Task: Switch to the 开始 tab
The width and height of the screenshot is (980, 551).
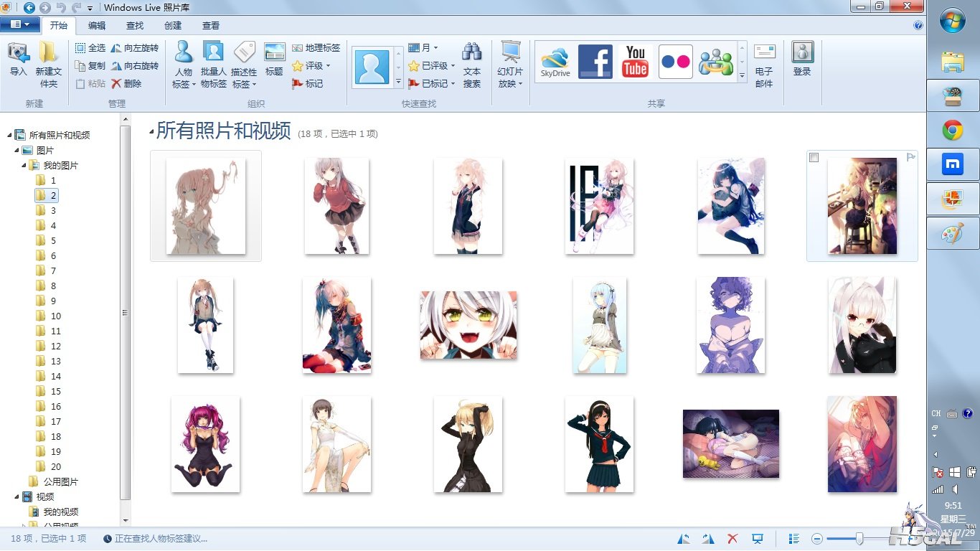Action: [x=59, y=25]
